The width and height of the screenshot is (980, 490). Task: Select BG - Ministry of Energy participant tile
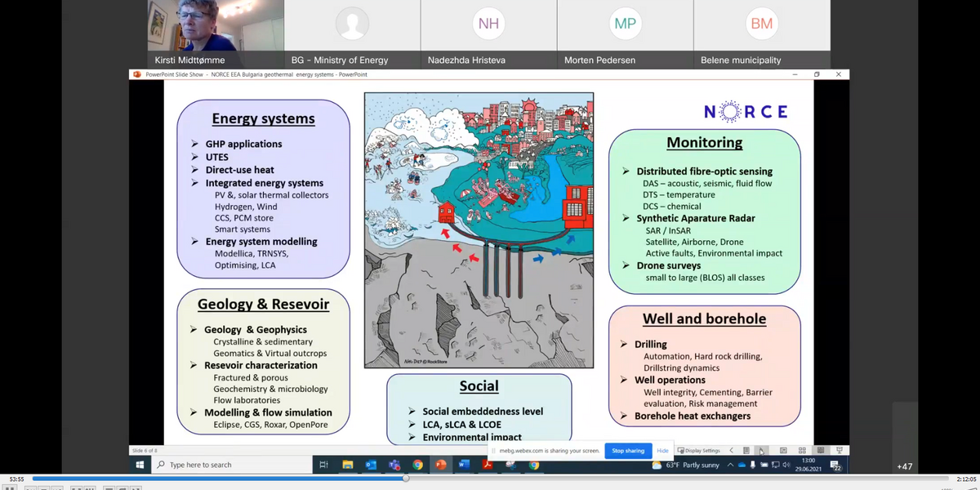click(x=352, y=34)
